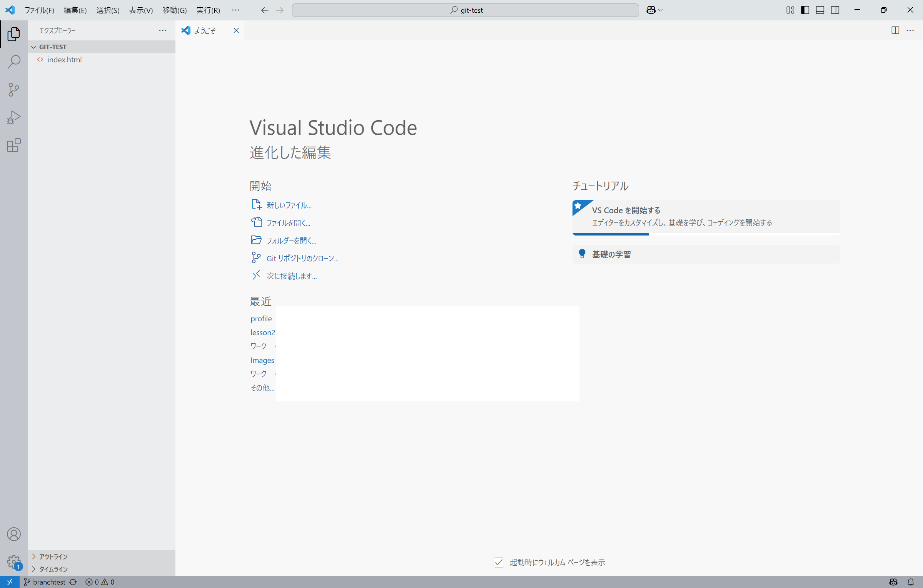Toggle the bottom panel layout button
The width and height of the screenshot is (923, 588).
tap(820, 10)
